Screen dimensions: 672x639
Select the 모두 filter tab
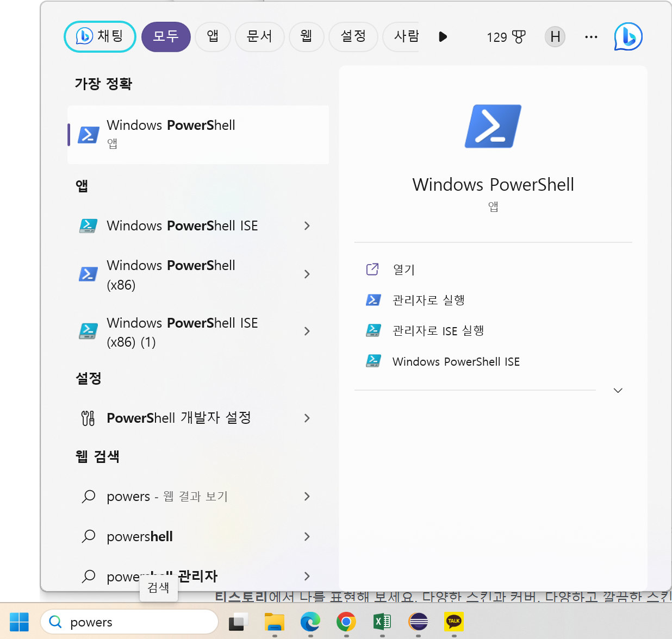click(x=166, y=36)
